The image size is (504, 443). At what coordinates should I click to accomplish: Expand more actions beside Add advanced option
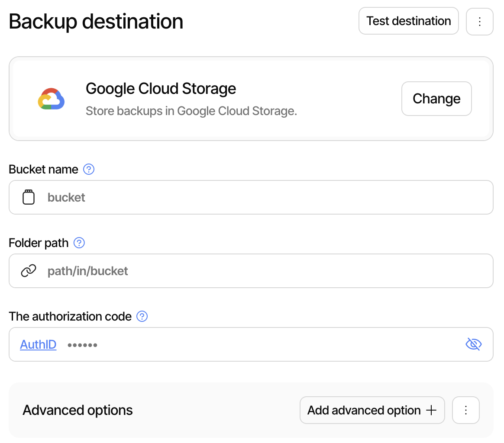(465, 410)
